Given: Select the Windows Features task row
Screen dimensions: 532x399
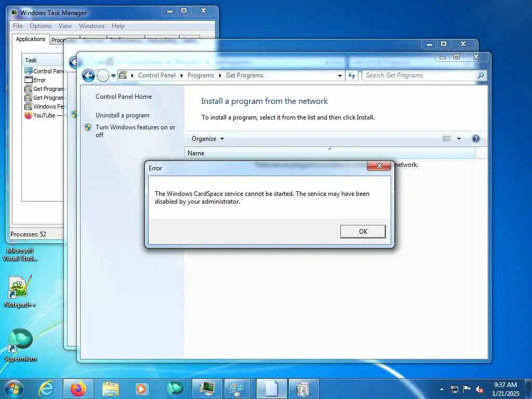Looking at the screenshot, I should click(x=44, y=107).
